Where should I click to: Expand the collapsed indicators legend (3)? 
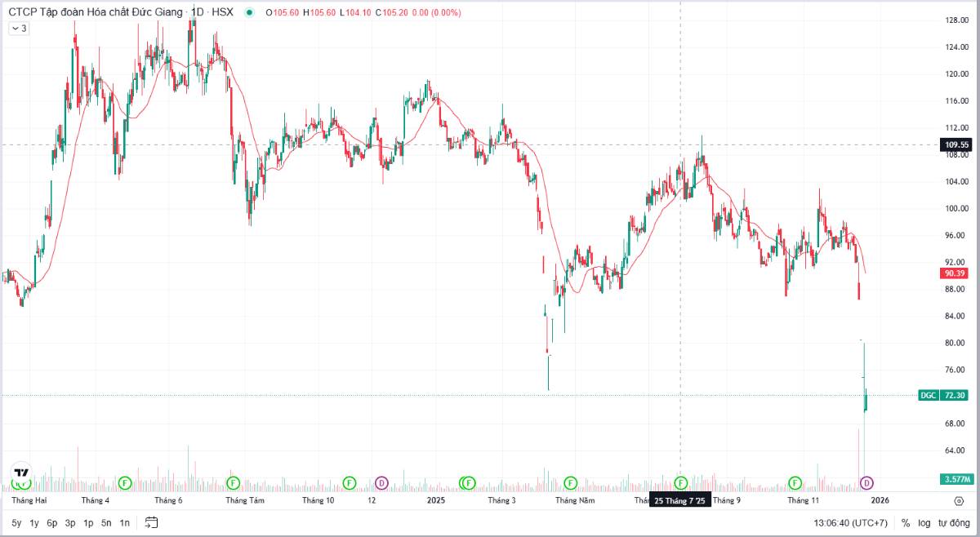point(19,29)
